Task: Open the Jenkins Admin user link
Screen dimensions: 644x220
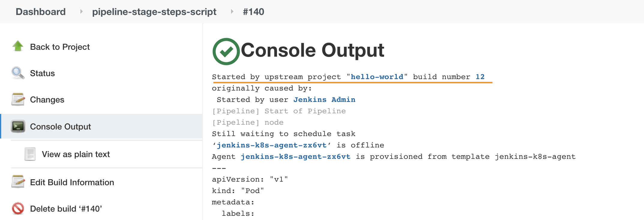Action: pyautogui.click(x=324, y=100)
